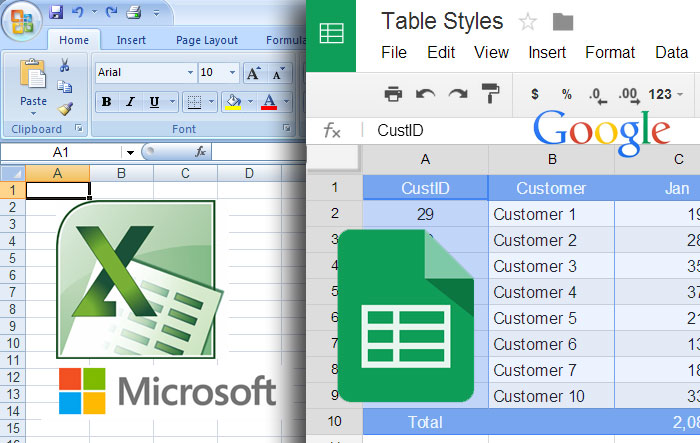Open the font size 10 dropdown
700x443 pixels.
click(x=232, y=72)
